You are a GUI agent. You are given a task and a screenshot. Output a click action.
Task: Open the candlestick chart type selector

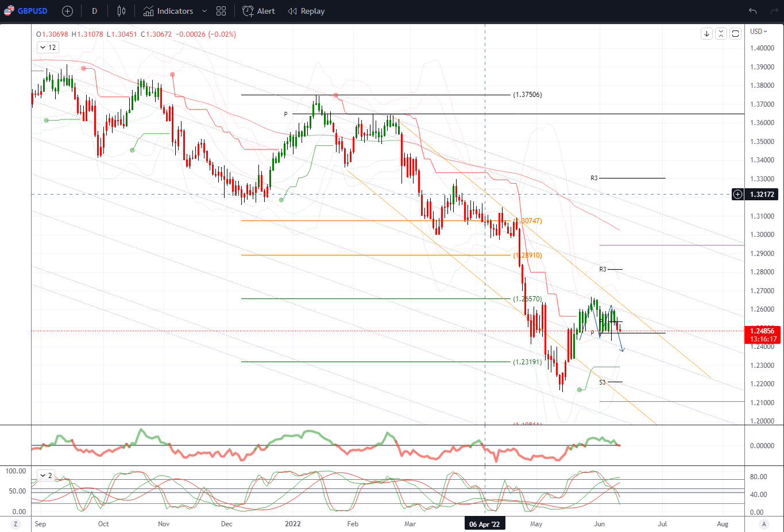coord(121,11)
